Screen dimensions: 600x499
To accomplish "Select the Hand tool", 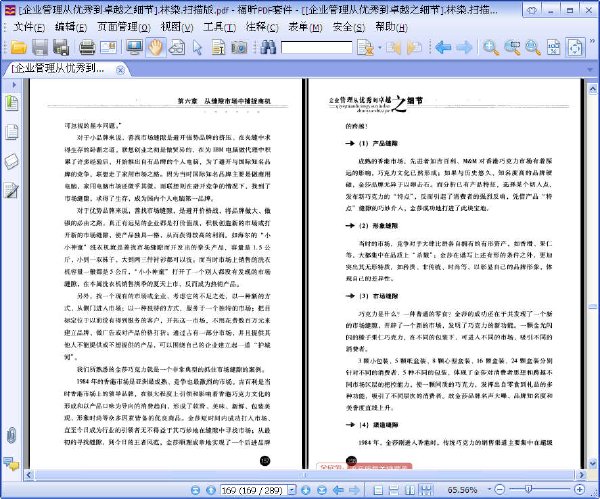I will click(155, 48).
